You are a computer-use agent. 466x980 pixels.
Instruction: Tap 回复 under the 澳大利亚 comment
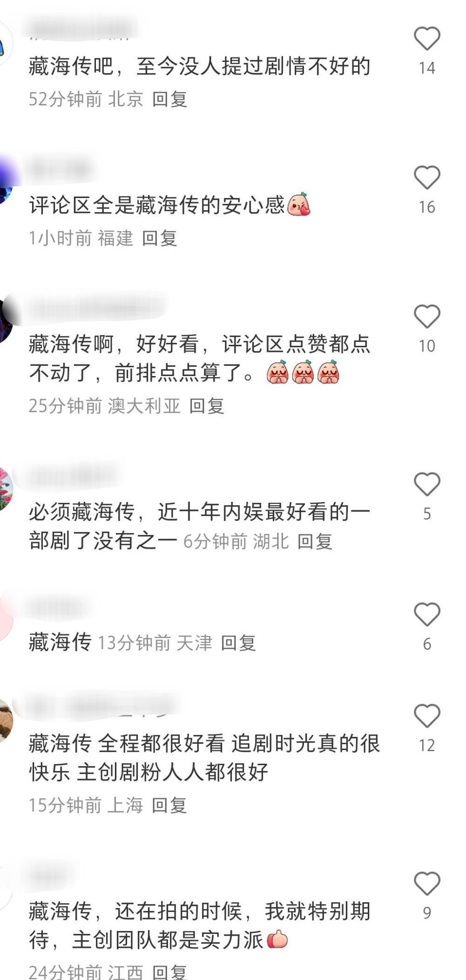[207, 406]
